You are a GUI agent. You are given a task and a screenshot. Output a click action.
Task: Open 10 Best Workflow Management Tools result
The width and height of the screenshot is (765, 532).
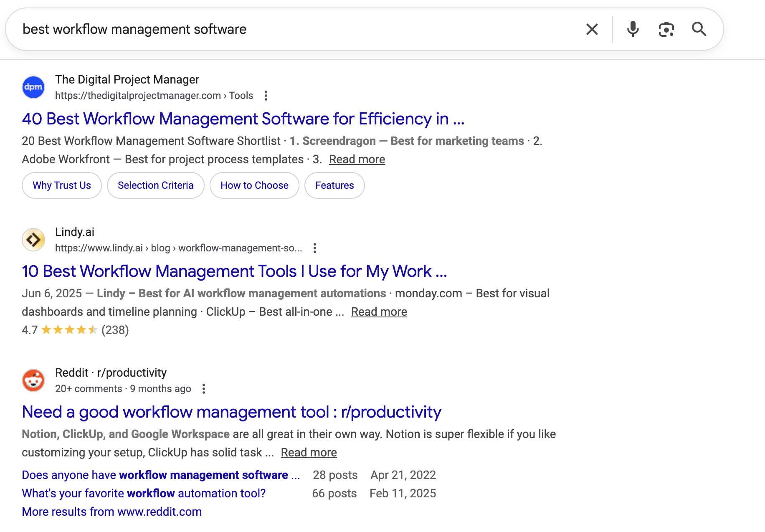click(x=234, y=271)
